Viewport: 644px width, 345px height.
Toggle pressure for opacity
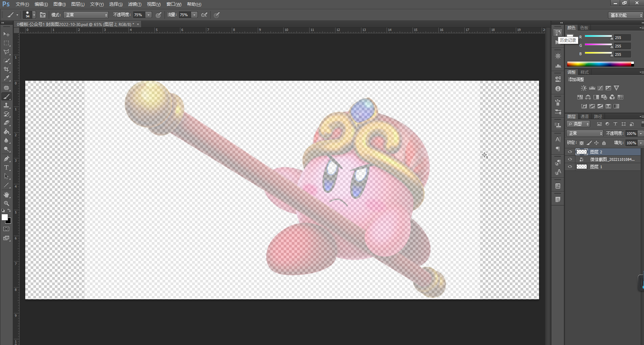click(x=158, y=15)
